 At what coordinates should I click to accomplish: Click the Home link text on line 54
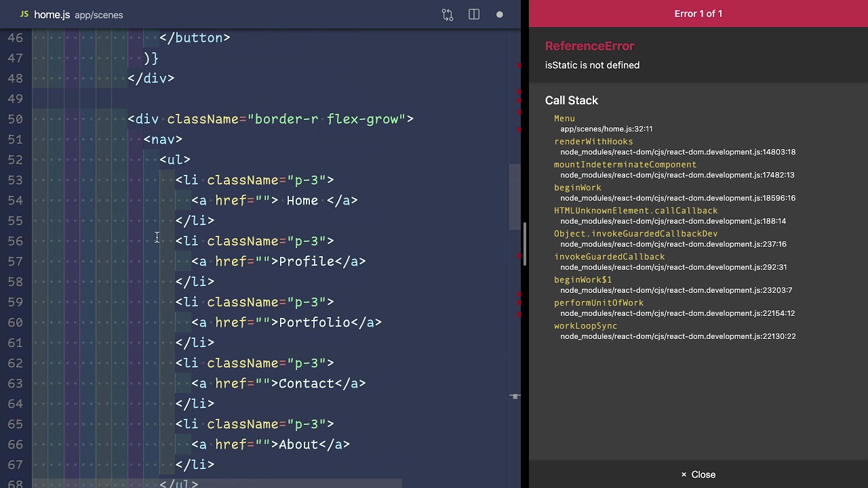pos(302,201)
